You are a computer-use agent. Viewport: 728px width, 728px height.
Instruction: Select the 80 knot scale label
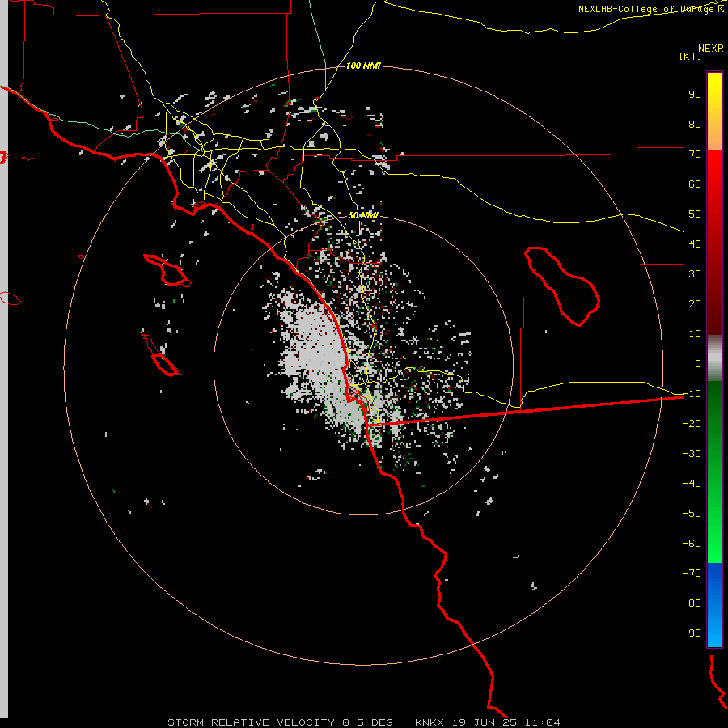(x=695, y=124)
